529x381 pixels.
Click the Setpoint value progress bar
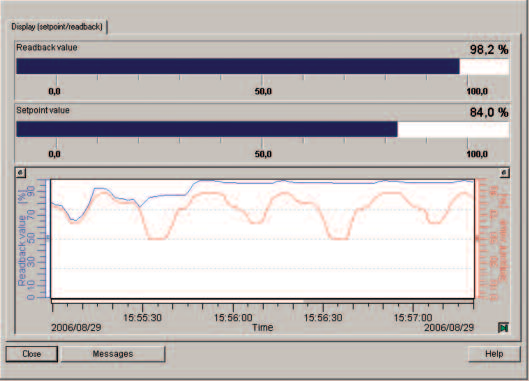pyautogui.click(x=262, y=129)
